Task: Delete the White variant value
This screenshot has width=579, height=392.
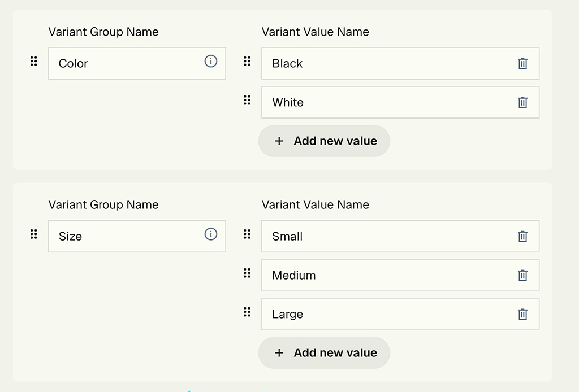Action: (x=522, y=102)
